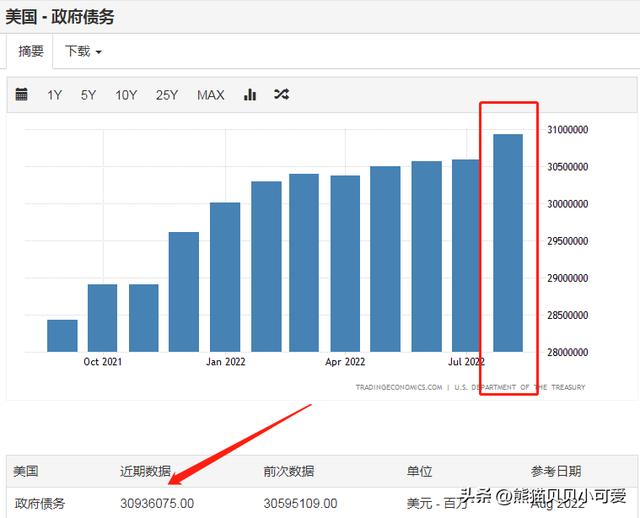640x518 pixels.
Task: Click the 近期数据 column header
Action: (x=145, y=471)
